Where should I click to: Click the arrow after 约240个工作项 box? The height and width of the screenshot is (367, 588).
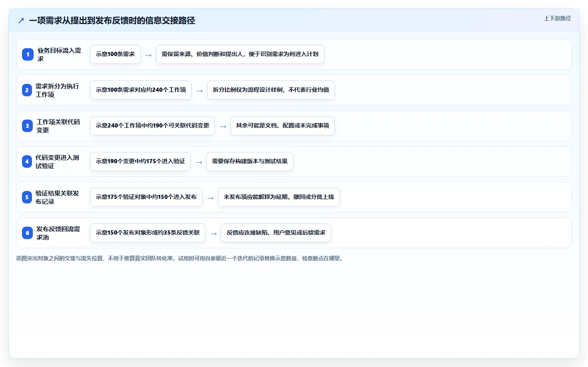point(200,91)
